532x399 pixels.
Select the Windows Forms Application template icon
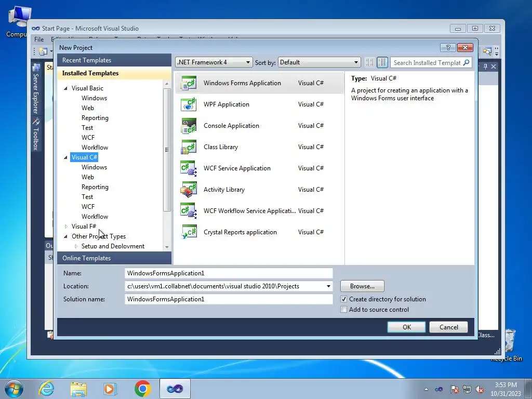(188, 83)
